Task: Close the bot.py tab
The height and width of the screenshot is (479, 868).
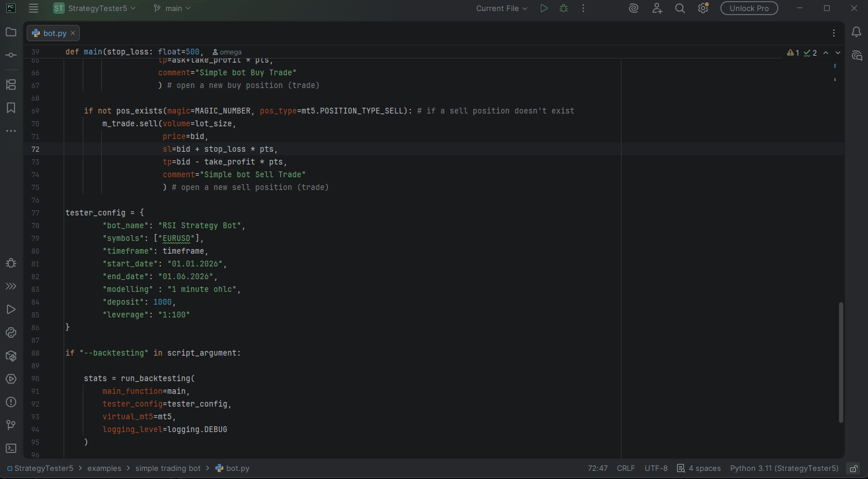Action: tap(73, 33)
